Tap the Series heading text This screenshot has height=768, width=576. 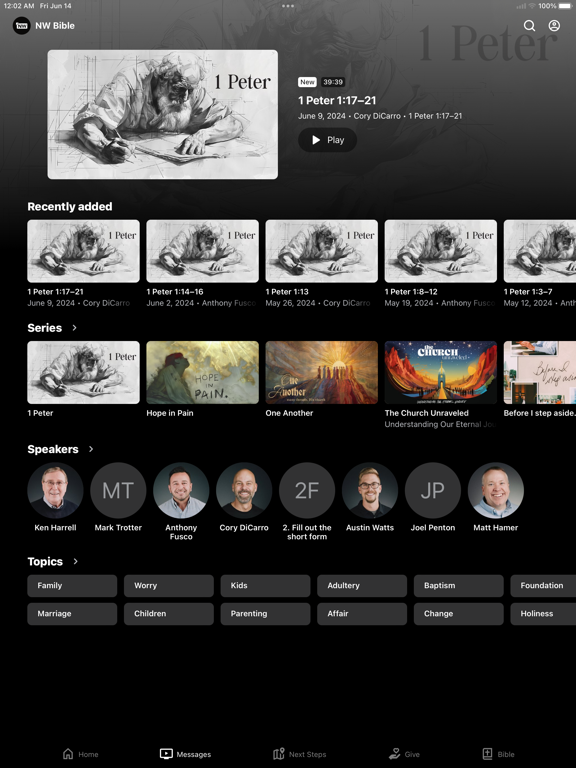pos(45,328)
